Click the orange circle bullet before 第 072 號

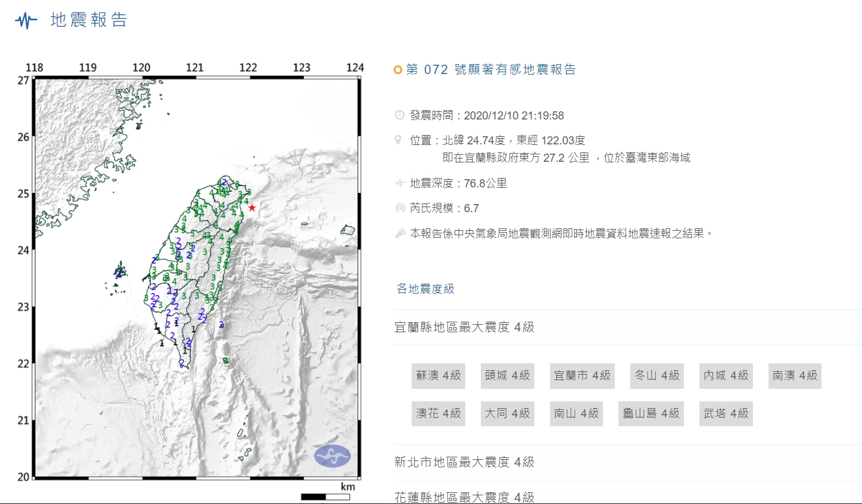point(398,70)
